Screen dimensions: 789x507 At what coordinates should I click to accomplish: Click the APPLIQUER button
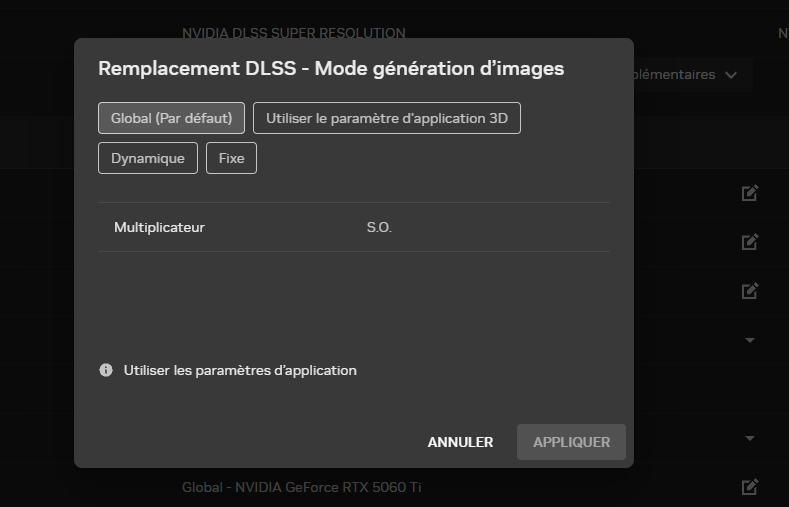click(571, 442)
